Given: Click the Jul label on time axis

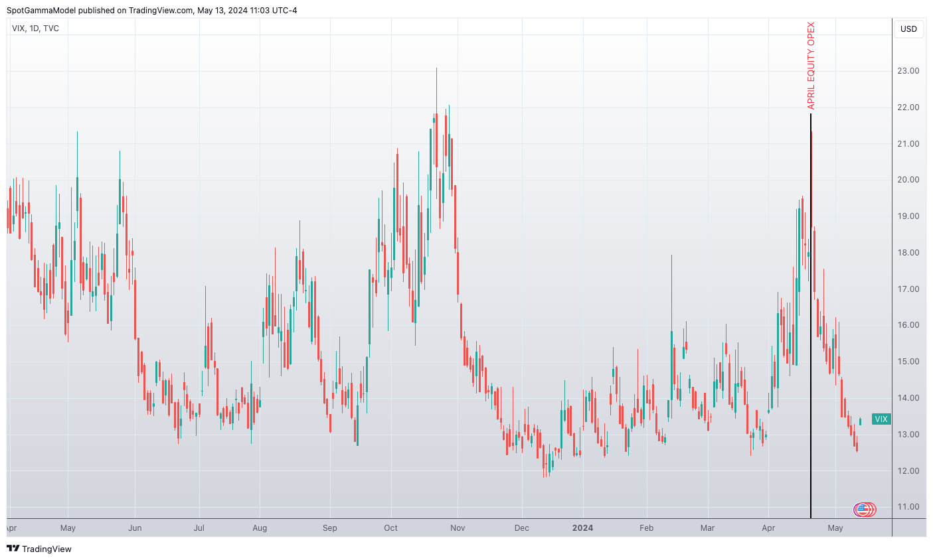Looking at the screenshot, I should point(199,528).
